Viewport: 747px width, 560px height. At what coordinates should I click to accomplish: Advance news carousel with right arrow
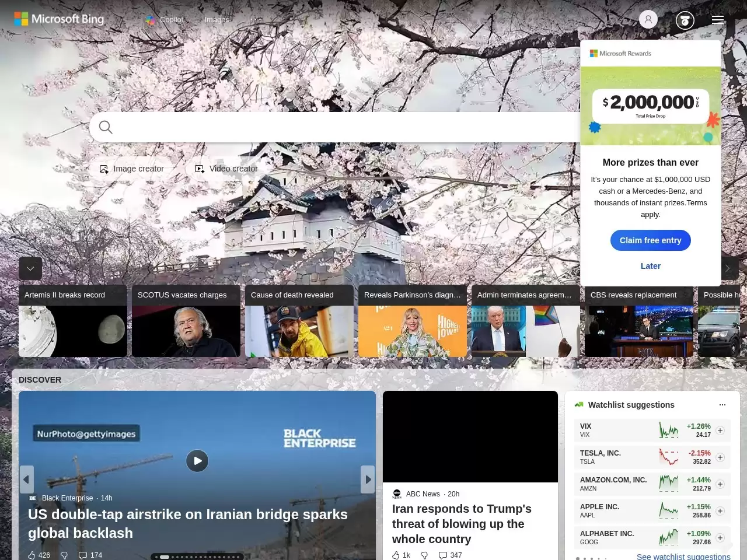(x=729, y=268)
